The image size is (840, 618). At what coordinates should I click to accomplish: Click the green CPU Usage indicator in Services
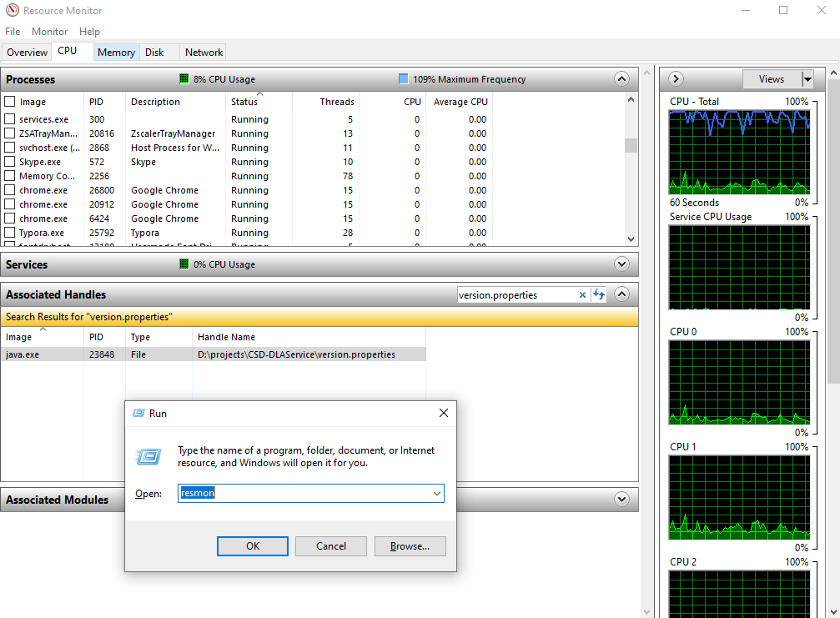(184, 264)
